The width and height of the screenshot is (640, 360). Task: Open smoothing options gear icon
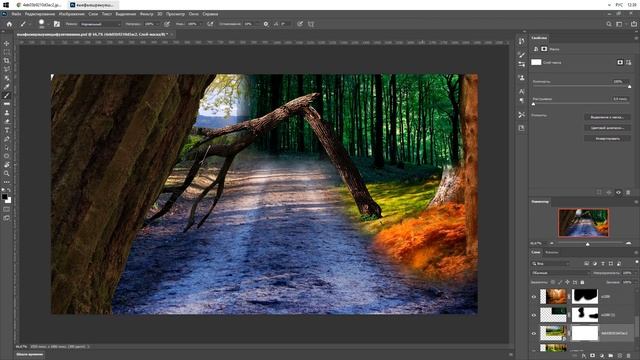pyautogui.click(x=266, y=24)
